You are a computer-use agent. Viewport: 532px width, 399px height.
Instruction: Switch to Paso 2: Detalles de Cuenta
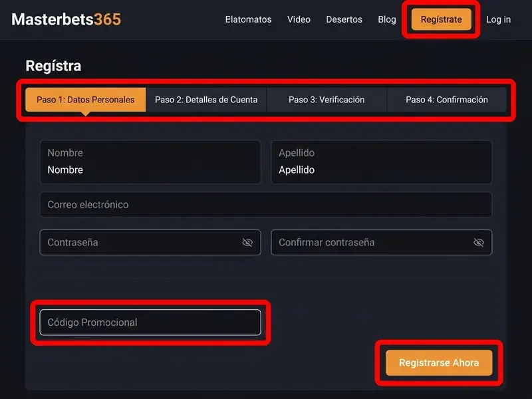point(206,100)
